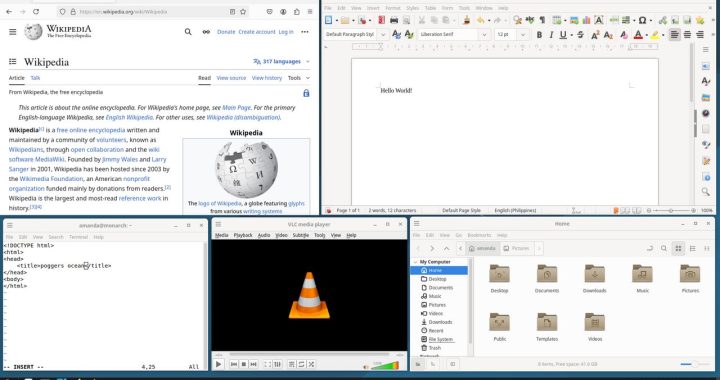Open Writer sidebar Styles panel icon
Screen dimensions: 720x380
(706, 81)
